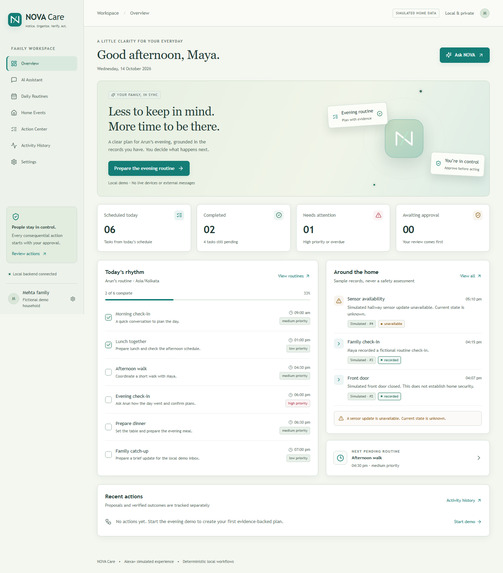Click the clock icon next to 09:00 am
This screenshot has width=503, height=573.
click(291, 313)
